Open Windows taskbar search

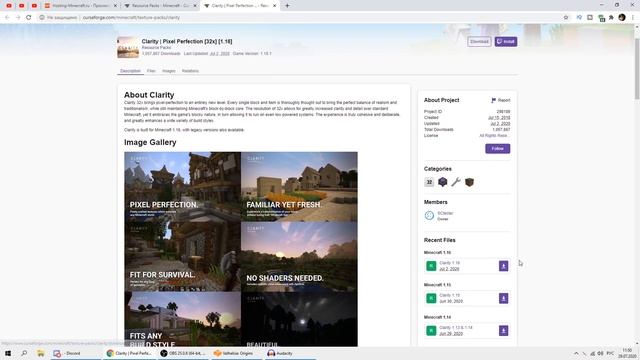(x=24, y=353)
